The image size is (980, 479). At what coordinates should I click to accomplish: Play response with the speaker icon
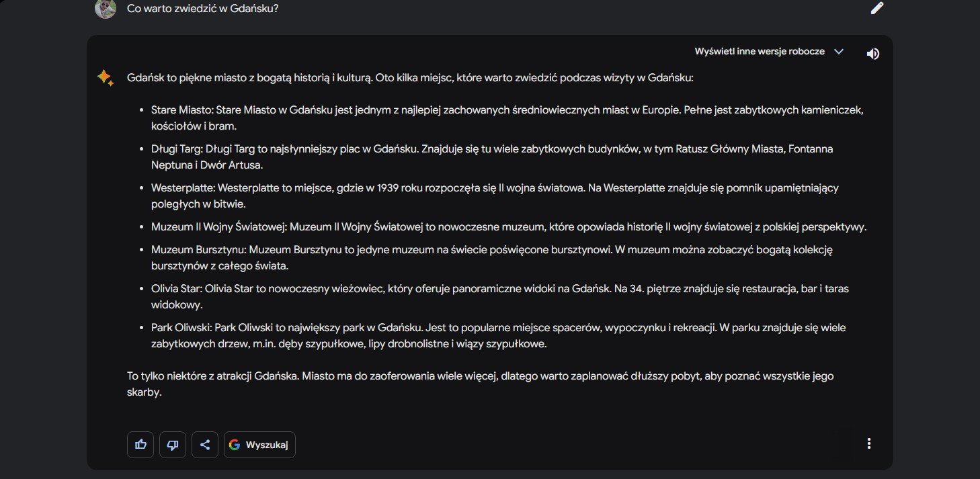click(x=873, y=54)
